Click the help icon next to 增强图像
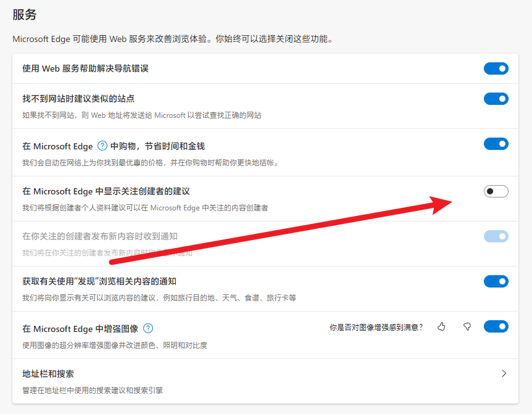 tap(148, 329)
